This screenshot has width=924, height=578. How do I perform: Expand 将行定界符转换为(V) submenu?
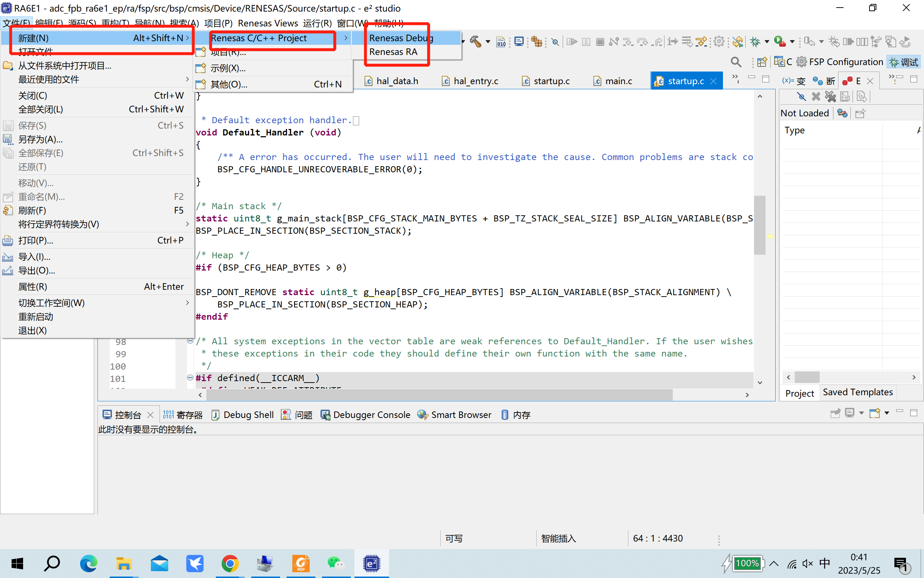tap(97, 224)
